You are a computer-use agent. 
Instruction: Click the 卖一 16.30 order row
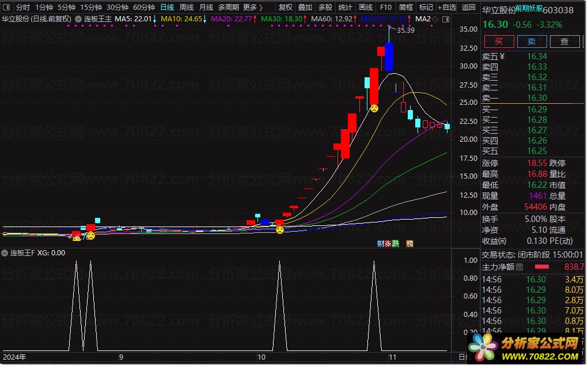pos(533,98)
